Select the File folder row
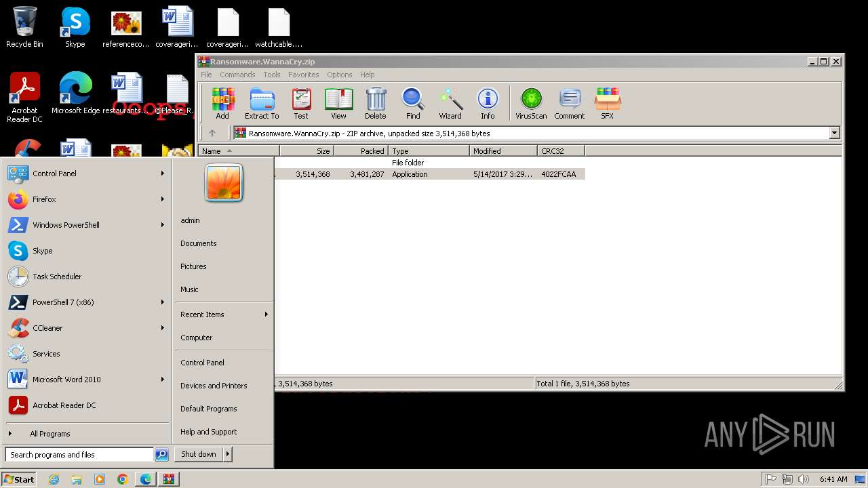The height and width of the screenshot is (488, 868). (430, 163)
